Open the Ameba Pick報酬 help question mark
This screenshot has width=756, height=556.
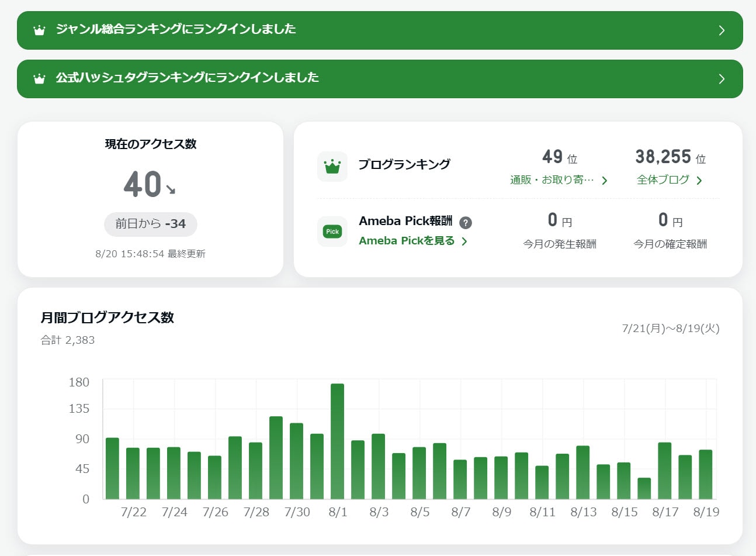tap(466, 223)
